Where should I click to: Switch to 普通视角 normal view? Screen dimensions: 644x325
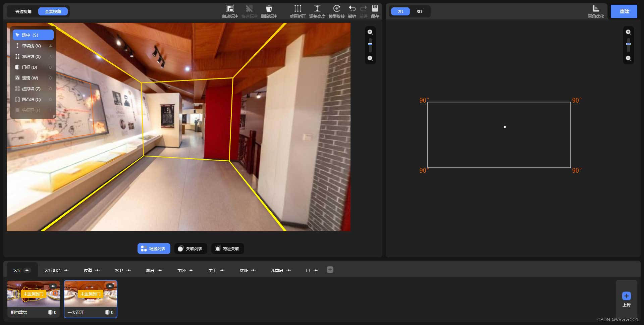coord(23,11)
